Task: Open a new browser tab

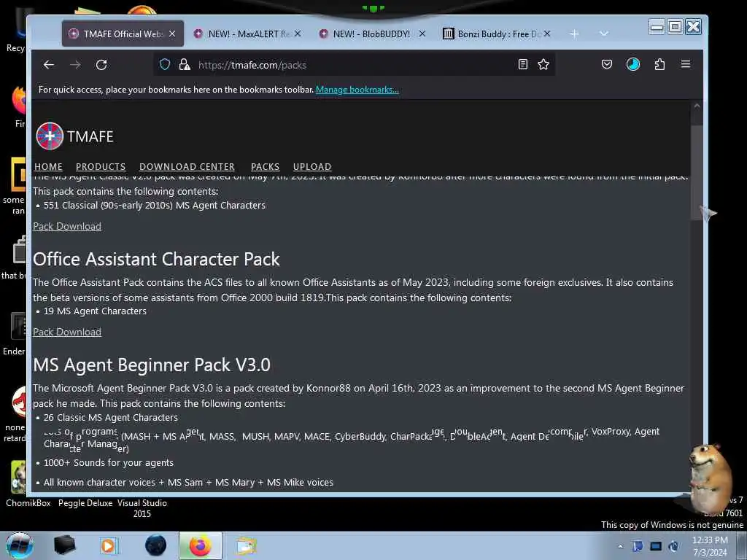Action: coord(574,34)
